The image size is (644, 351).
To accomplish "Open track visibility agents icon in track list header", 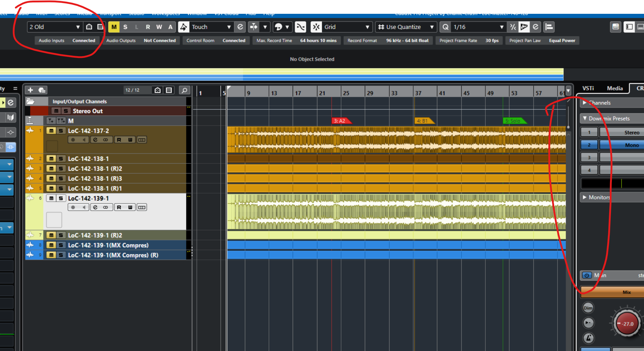I will 157,90.
